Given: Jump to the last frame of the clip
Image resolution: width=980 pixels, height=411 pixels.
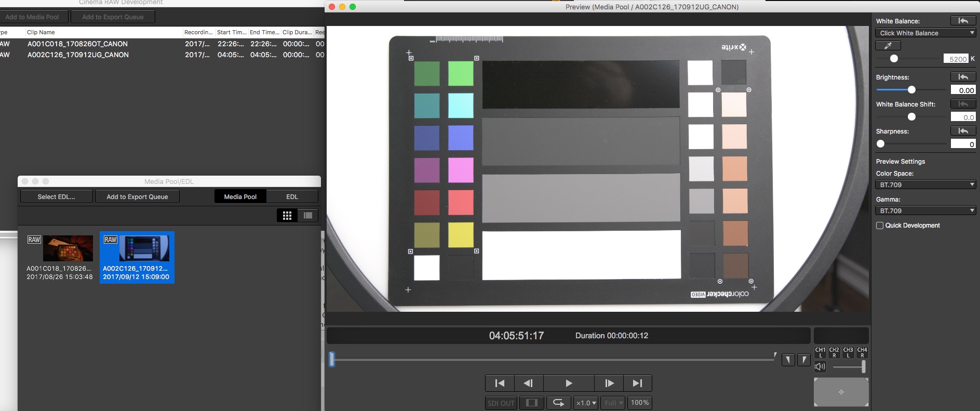Looking at the screenshot, I should point(638,383).
